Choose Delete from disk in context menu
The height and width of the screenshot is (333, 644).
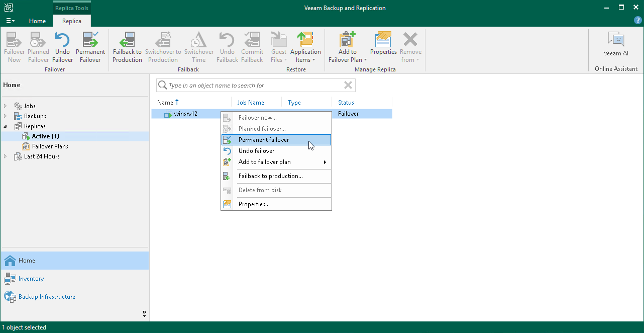click(x=276, y=190)
